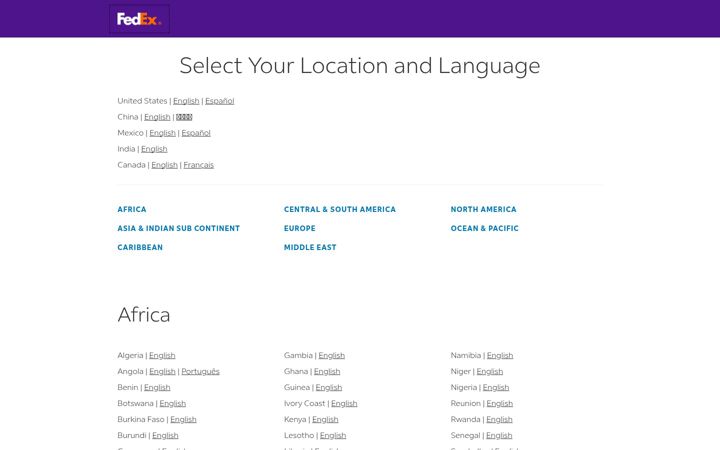
Task: Select English for Guinea
Action: tap(329, 388)
